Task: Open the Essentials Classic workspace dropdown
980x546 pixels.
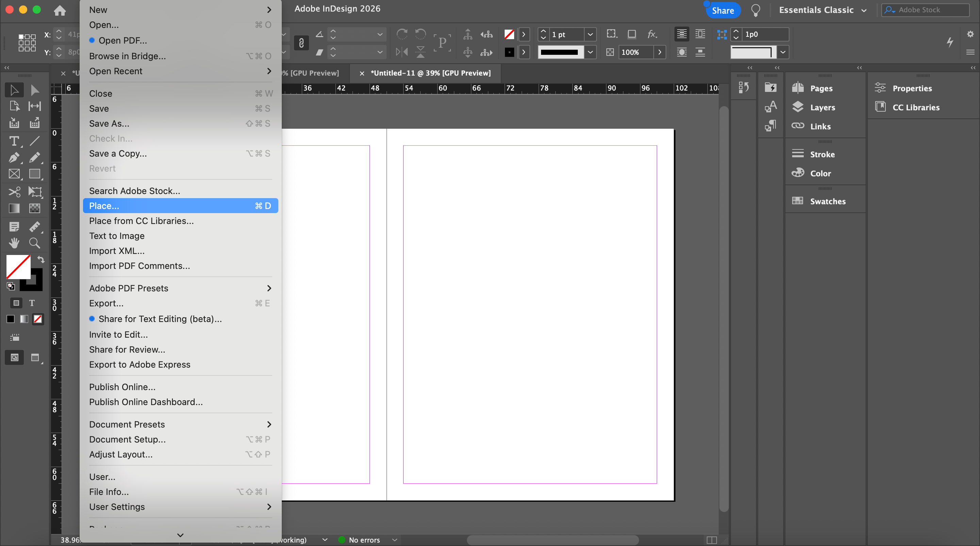Action: [822, 10]
